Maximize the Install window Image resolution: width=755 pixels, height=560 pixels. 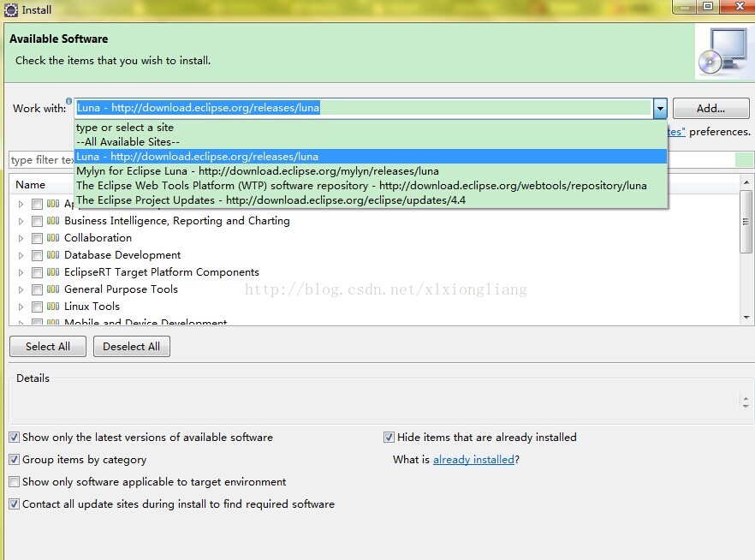708,6
